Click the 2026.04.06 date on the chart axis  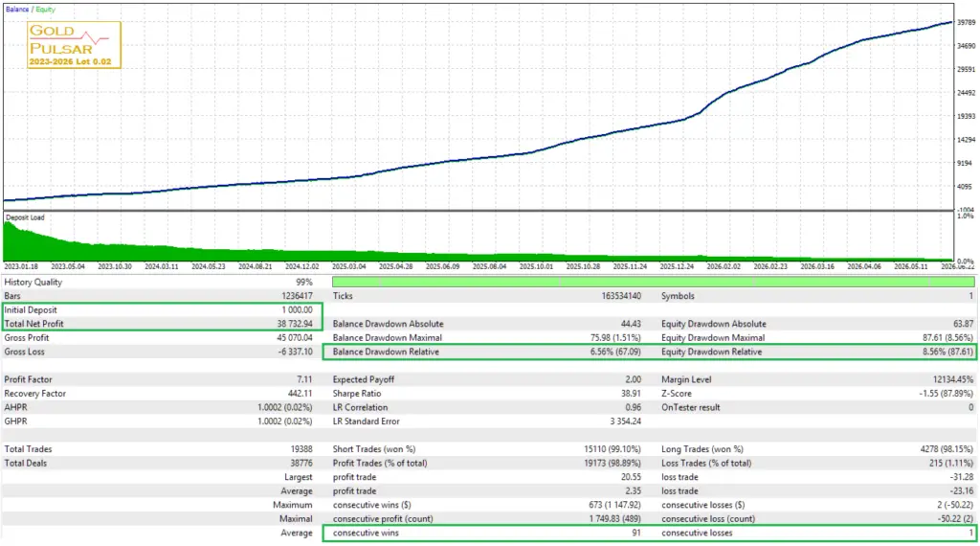coord(864,266)
